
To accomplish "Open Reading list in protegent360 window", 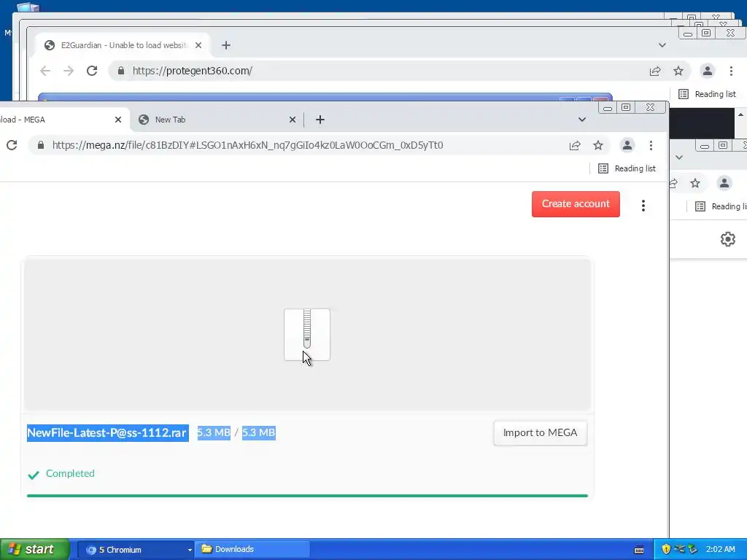I will pyautogui.click(x=708, y=94).
